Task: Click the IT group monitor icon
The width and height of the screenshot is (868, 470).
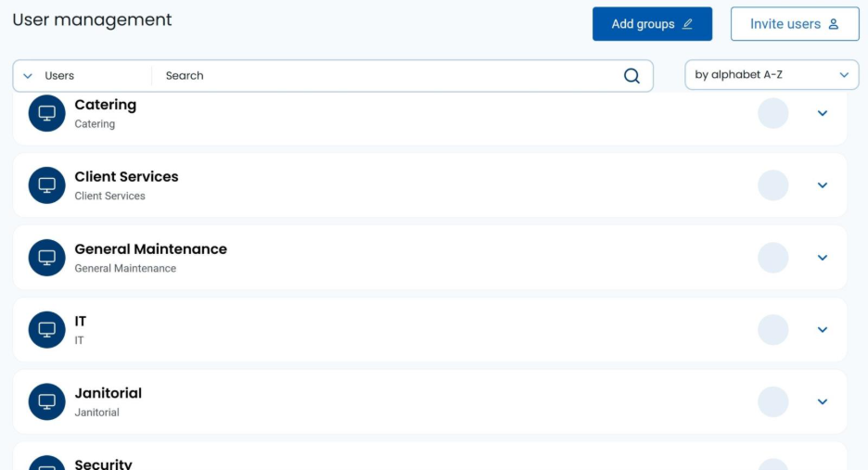Action: [x=47, y=329]
